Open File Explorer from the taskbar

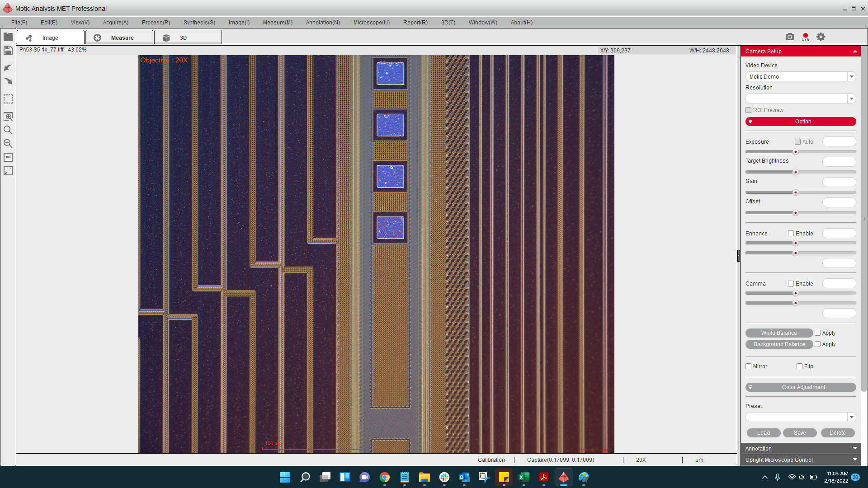click(x=424, y=477)
